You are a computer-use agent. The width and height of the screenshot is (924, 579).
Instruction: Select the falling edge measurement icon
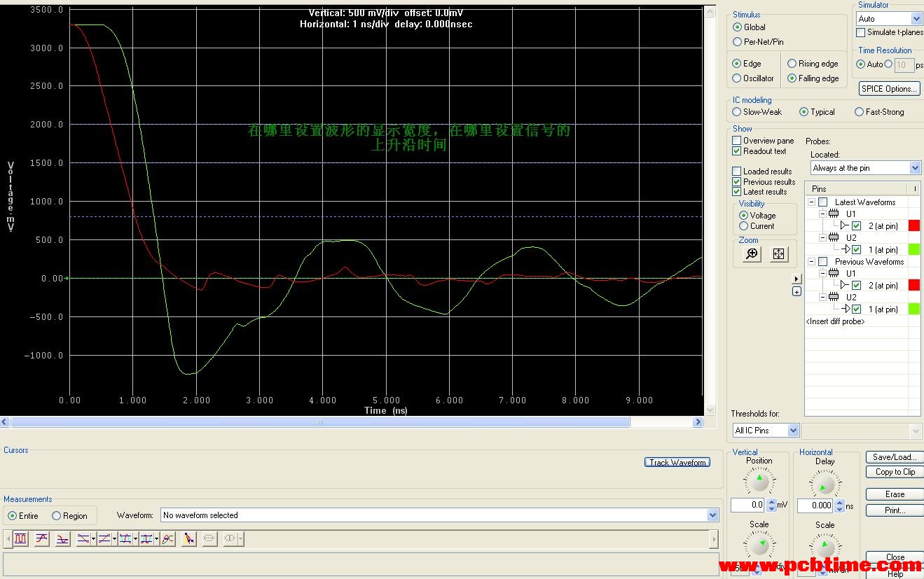click(63, 538)
